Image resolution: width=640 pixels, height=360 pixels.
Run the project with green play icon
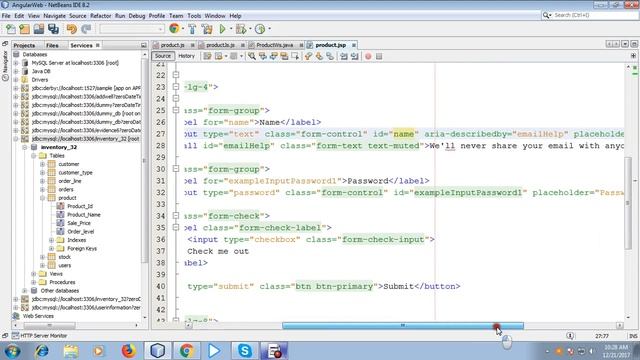(x=222, y=29)
